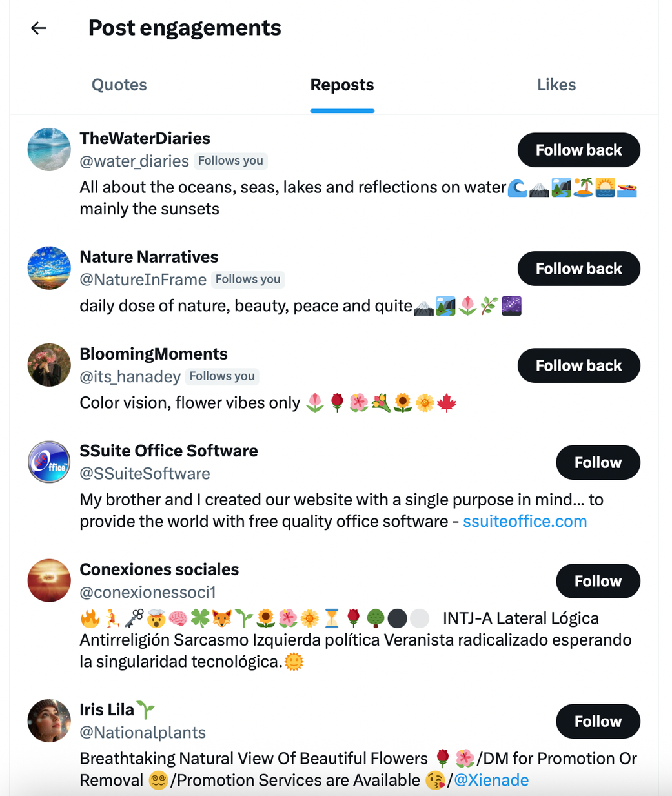The image size is (672, 796).
Task: Open @water_diaries handle
Action: (x=134, y=161)
